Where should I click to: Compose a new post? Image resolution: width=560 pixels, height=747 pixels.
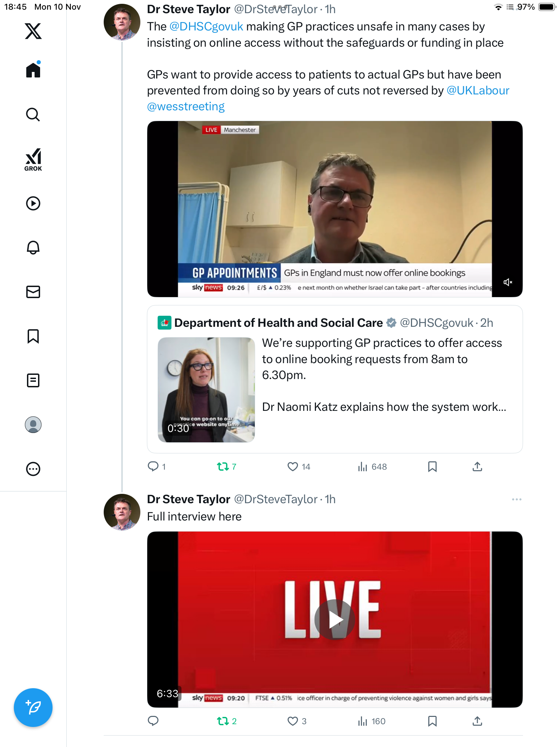tap(33, 707)
